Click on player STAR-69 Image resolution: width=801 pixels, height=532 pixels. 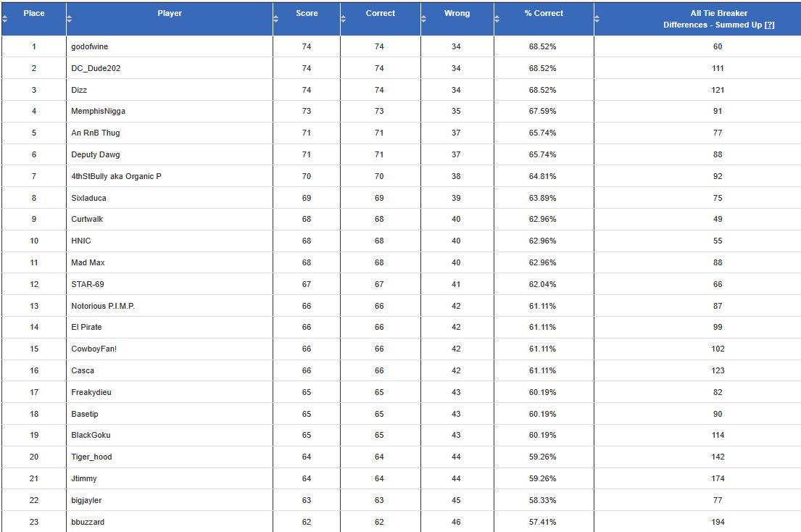click(88, 284)
